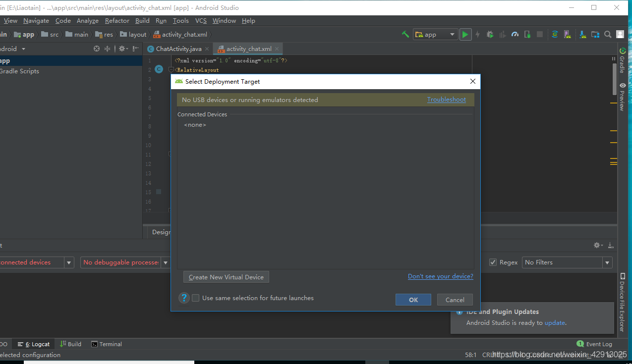
Task: Open the Refactor menu
Action: tap(117, 21)
